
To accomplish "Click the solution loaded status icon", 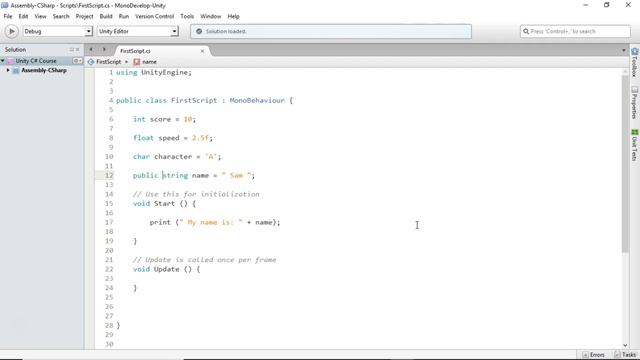I will (x=199, y=31).
